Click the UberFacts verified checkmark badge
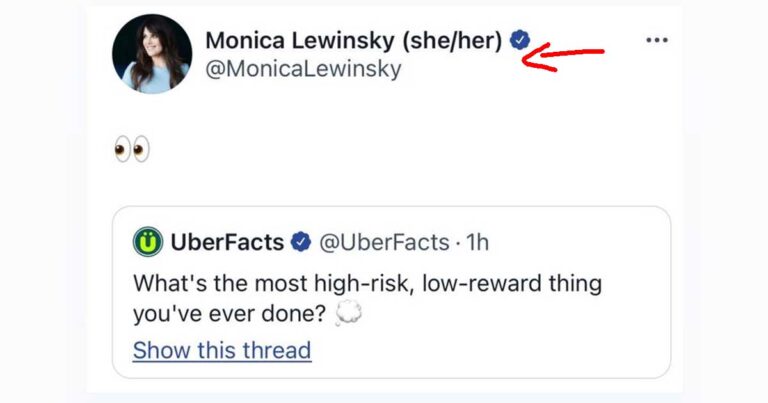This screenshot has width=768, height=403. click(x=301, y=242)
